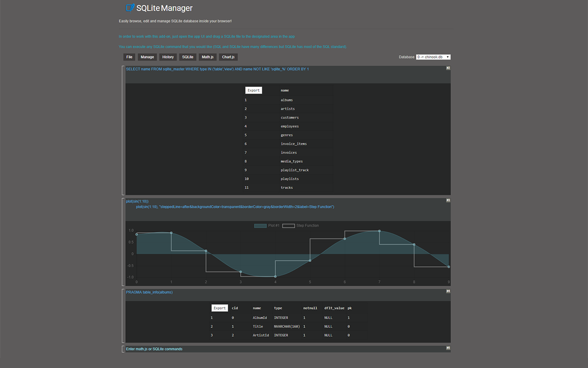Click the chart data point at x=4
The width and height of the screenshot is (588, 368).
coord(275,276)
